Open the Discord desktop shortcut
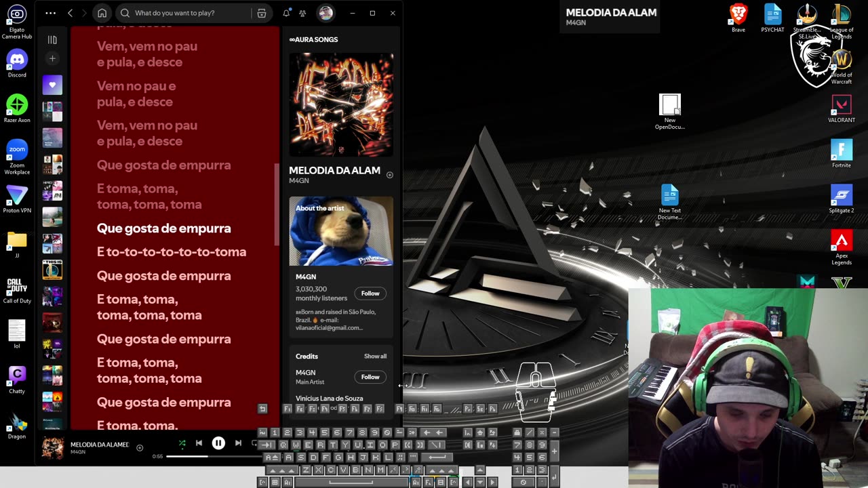 point(17,64)
